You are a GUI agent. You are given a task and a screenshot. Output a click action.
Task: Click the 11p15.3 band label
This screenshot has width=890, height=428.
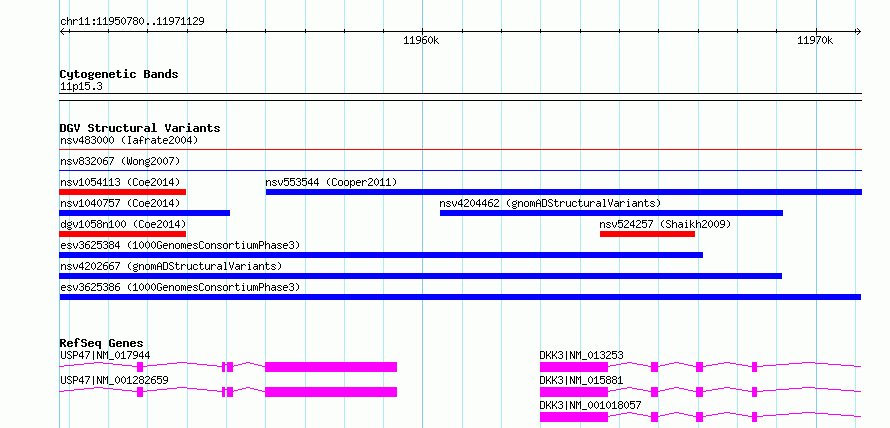(81, 87)
